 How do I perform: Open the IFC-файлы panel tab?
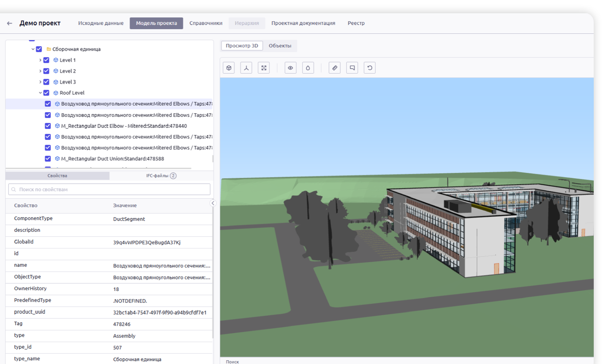click(161, 176)
